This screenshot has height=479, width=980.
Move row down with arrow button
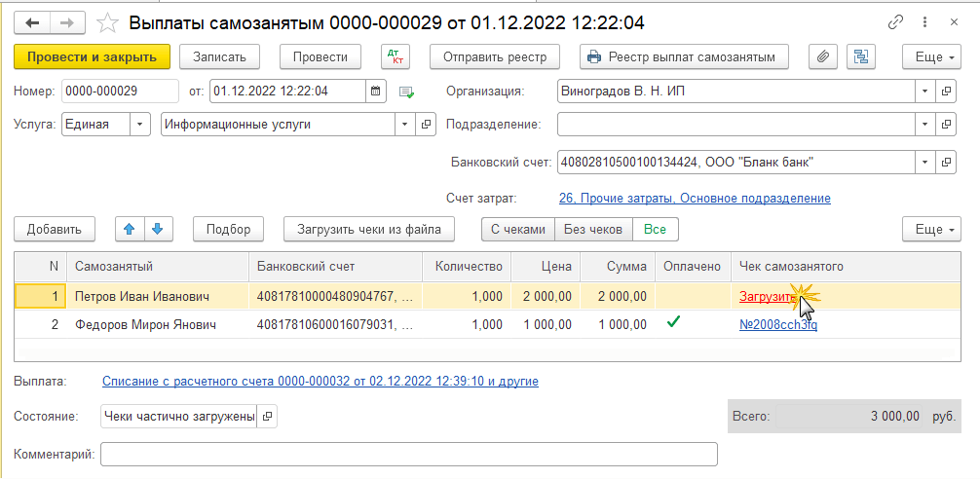(x=157, y=229)
